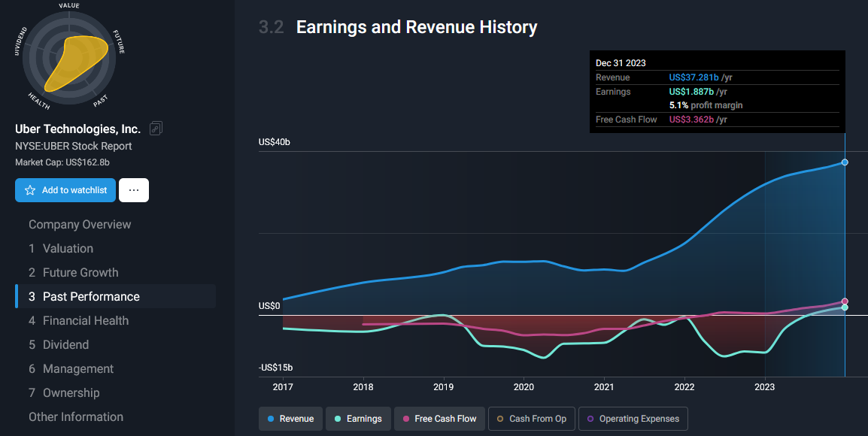The image size is (868, 436).
Task: Click the 3.2 section number
Action: pos(272,27)
